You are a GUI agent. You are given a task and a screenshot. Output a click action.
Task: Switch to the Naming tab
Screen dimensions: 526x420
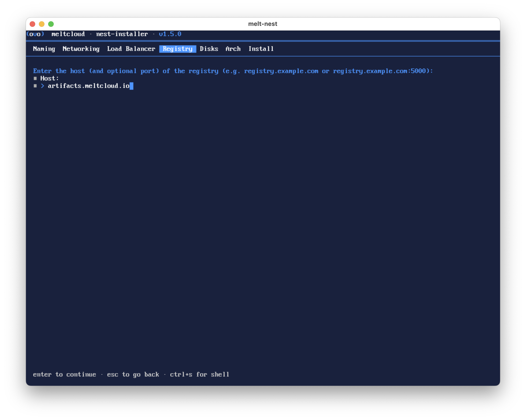44,49
